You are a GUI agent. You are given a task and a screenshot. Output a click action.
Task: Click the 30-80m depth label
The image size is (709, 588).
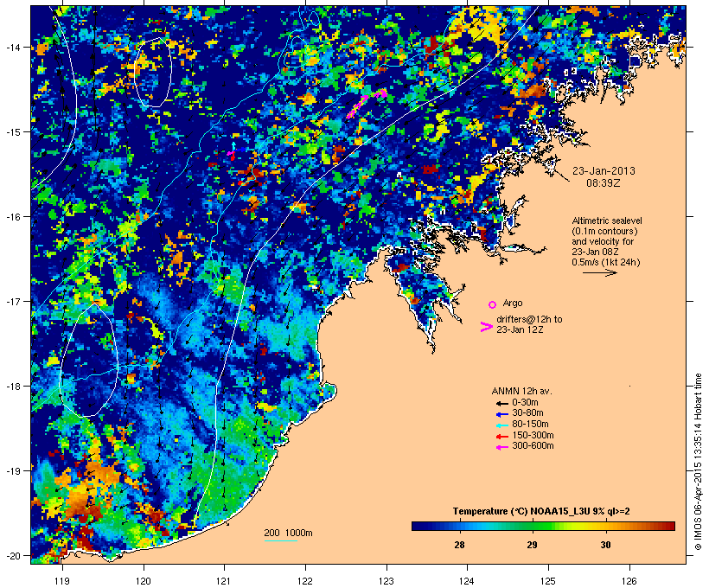tap(527, 413)
